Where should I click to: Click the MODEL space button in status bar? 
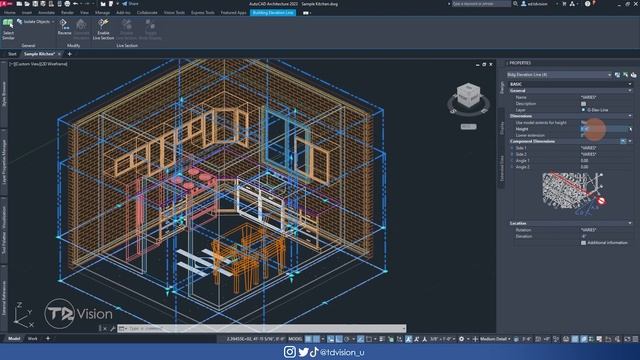click(x=295, y=339)
